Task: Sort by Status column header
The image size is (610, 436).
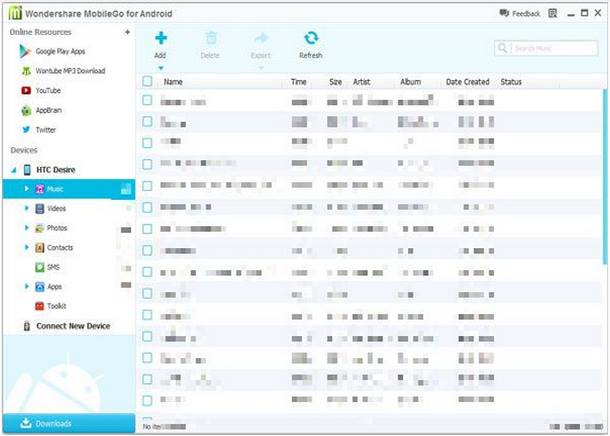Action: (511, 82)
